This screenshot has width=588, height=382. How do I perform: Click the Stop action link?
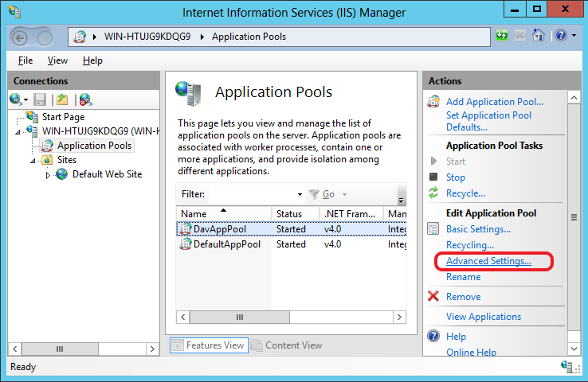455,177
